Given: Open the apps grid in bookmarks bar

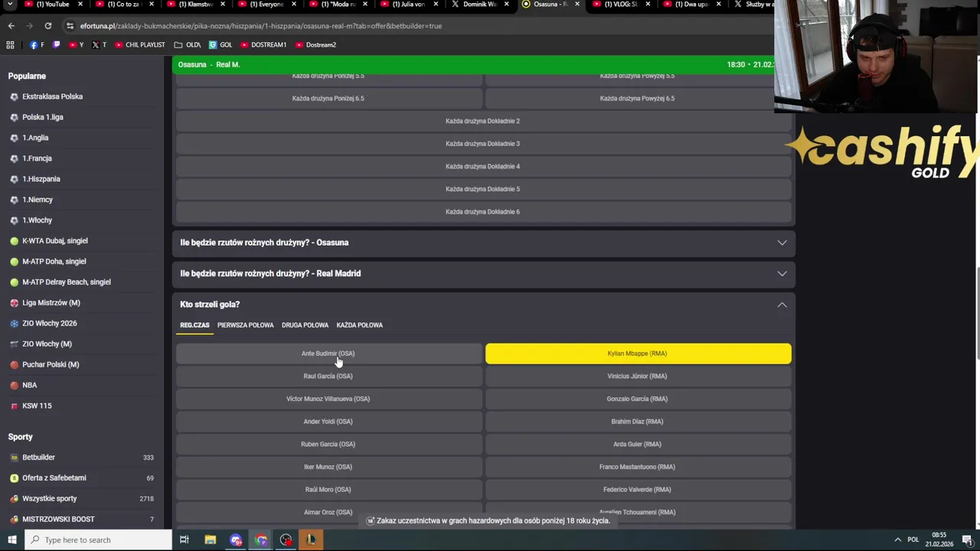Looking at the screenshot, I should point(10,44).
